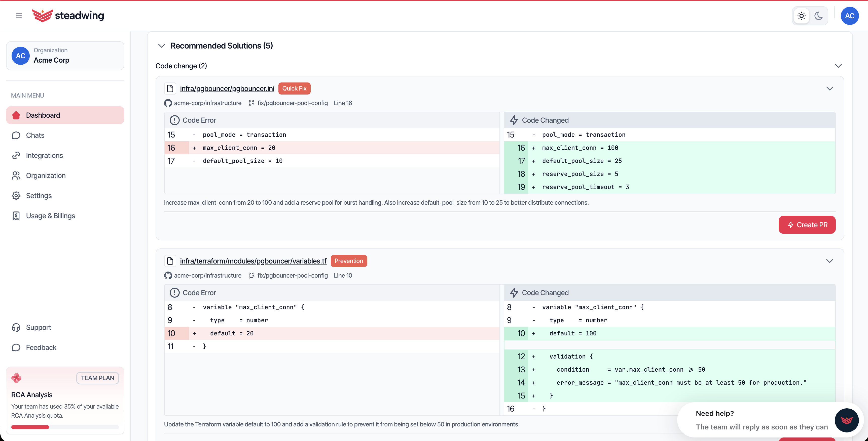Select Chats in the sidebar
868x441 pixels.
point(35,135)
